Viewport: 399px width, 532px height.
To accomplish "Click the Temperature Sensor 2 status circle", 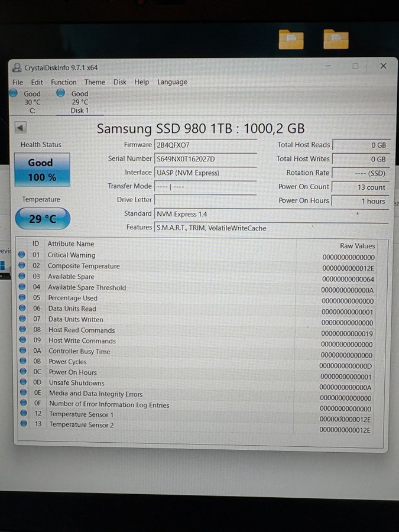I will [x=23, y=424].
